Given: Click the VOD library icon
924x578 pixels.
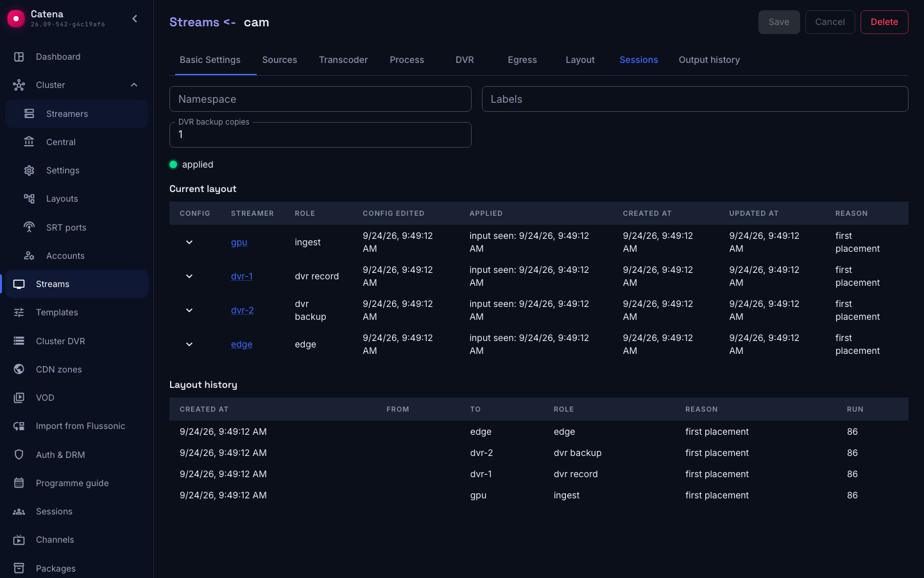Looking at the screenshot, I should (x=19, y=398).
